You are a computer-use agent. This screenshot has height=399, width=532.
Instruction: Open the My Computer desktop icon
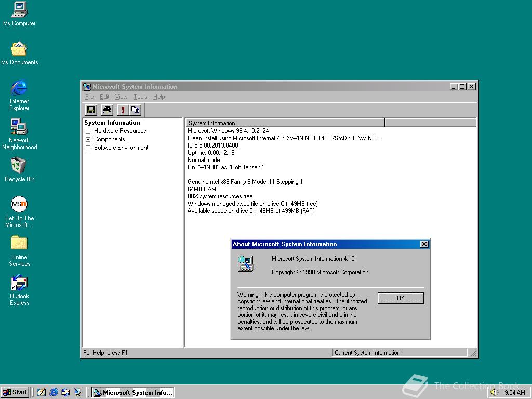tap(19, 14)
